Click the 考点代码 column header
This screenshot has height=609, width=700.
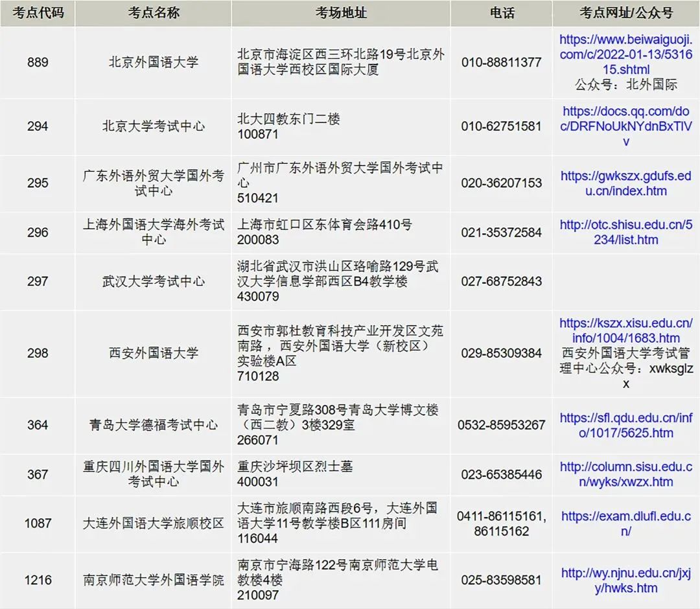click(38, 13)
